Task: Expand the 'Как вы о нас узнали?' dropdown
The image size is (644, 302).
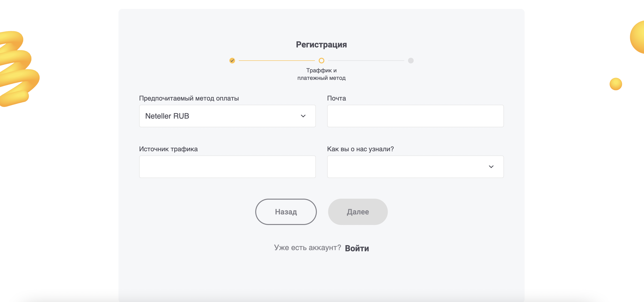Action: [415, 166]
